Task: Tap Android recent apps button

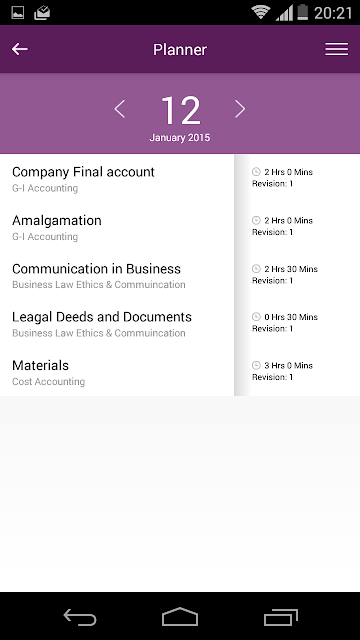Action: (280, 617)
